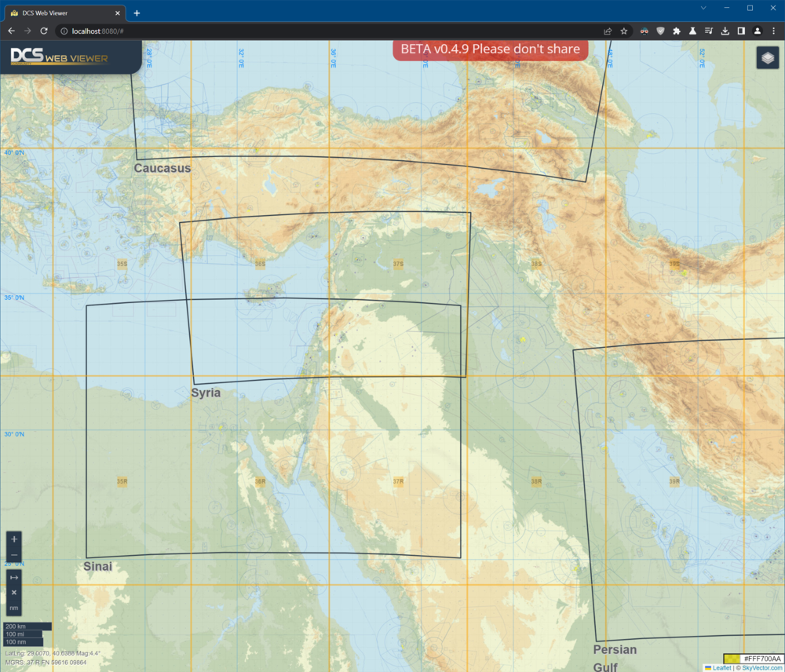
Task: Click the 39R grid zone marker
Action: [x=674, y=482]
